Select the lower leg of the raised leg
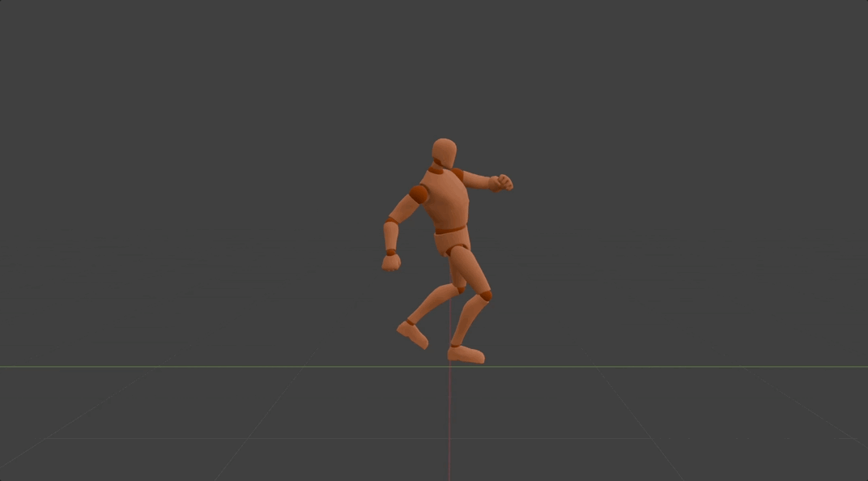The image size is (868, 481). 428,305
